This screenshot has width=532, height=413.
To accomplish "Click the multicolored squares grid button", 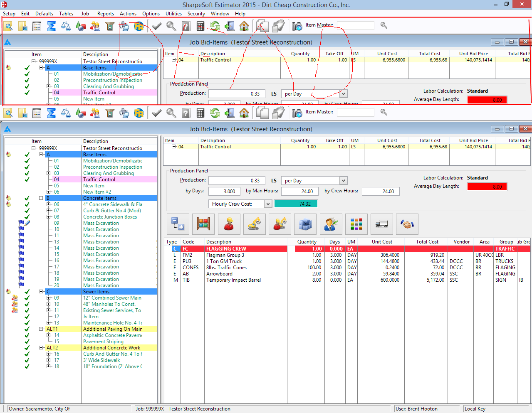I will [x=356, y=224].
